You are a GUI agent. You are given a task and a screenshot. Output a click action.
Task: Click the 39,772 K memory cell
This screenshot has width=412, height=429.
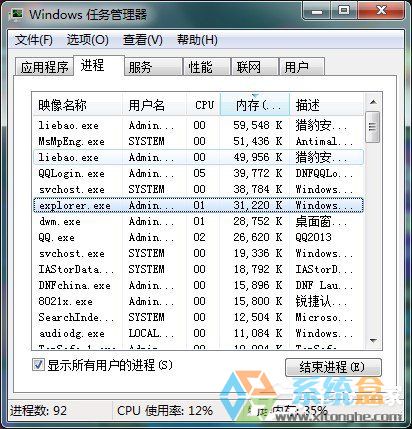coord(257,173)
